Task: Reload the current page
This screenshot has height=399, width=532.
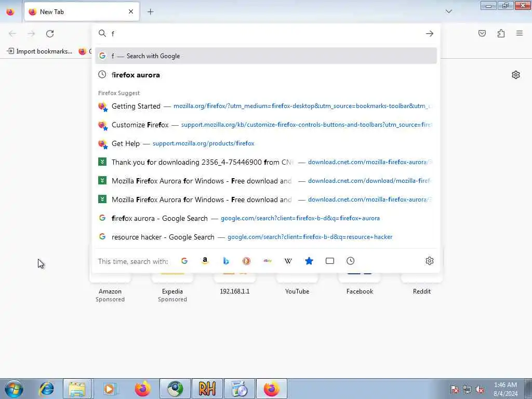Action: point(50,34)
